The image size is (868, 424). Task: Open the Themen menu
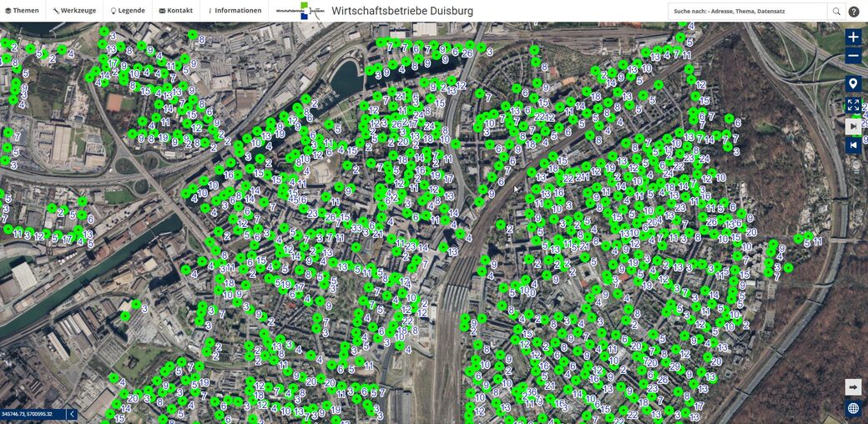[x=22, y=11]
